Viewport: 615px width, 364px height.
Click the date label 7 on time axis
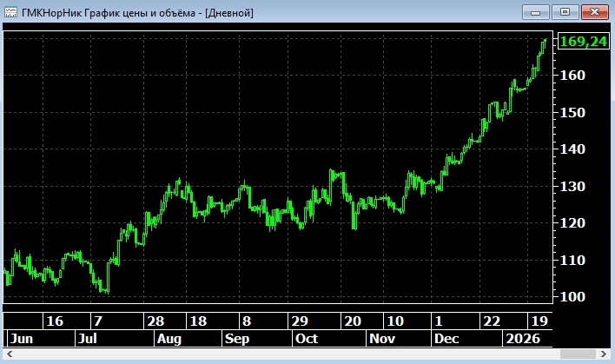coord(98,321)
